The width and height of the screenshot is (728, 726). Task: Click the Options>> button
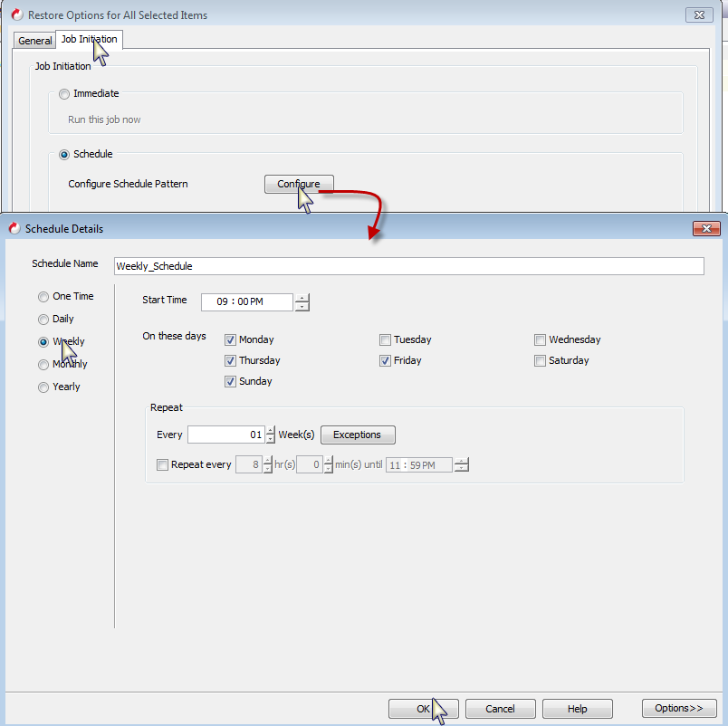pyautogui.click(x=679, y=708)
